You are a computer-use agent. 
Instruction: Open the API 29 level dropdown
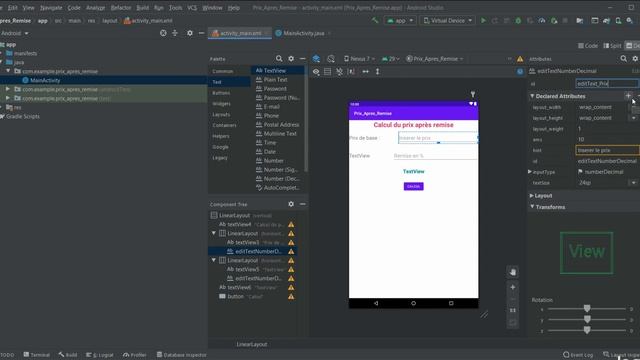[391, 59]
